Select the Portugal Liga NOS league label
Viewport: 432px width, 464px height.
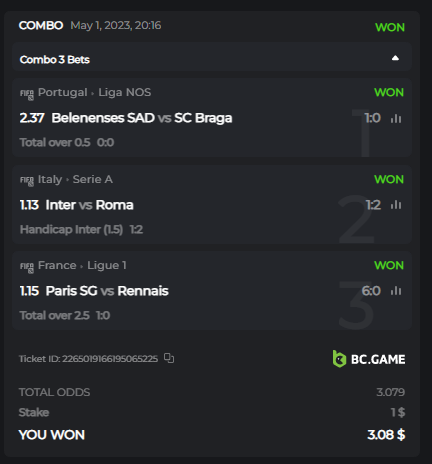tap(94, 92)
